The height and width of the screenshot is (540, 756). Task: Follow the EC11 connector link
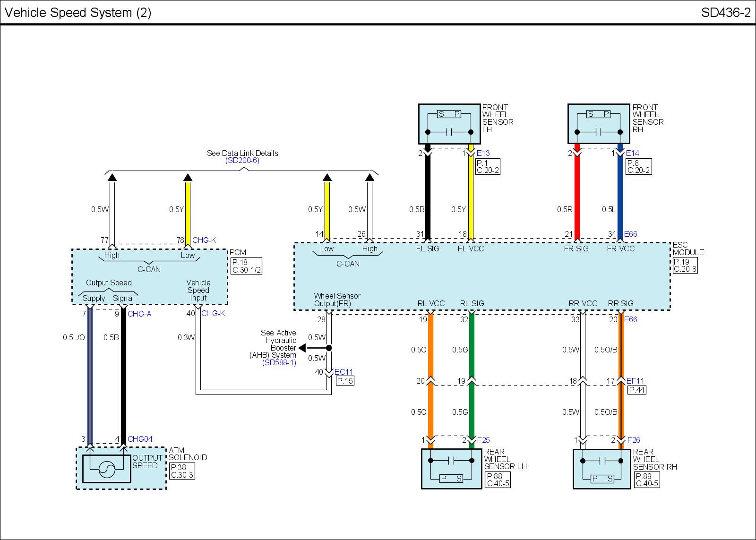344,372
